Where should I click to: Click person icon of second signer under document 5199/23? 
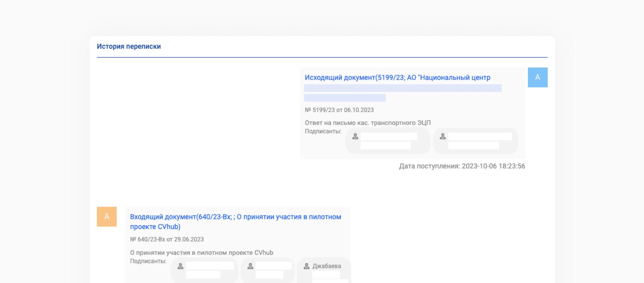[443, 136]
